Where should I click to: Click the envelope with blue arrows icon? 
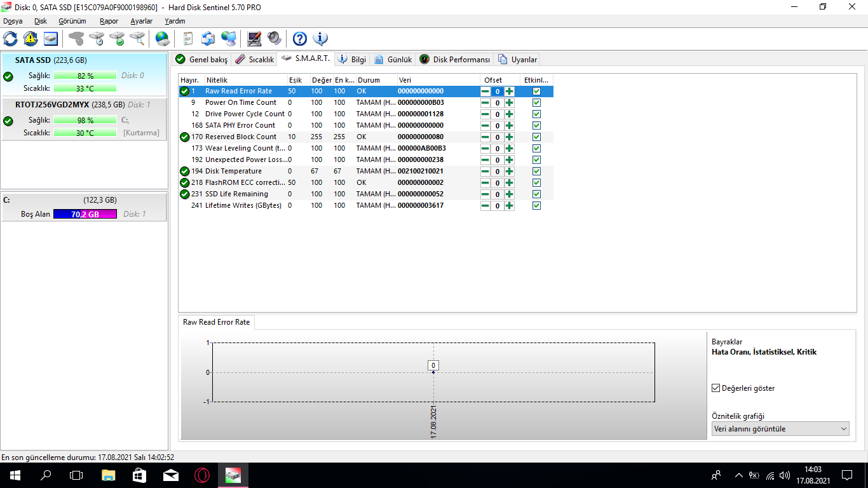[208, 39]
